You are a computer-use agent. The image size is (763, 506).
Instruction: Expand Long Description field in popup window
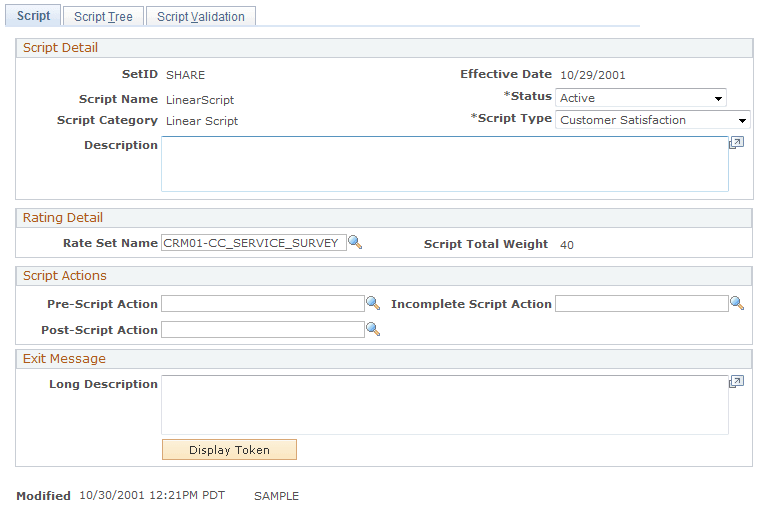point(736,381)
